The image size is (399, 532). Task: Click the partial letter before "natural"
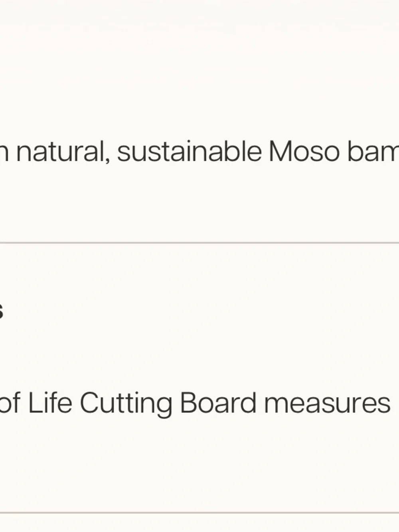coord(4,154)
